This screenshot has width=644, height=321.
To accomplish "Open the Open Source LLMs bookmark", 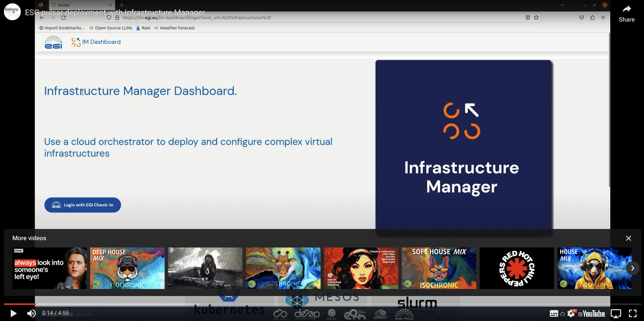I will click(x=111, y=28).
